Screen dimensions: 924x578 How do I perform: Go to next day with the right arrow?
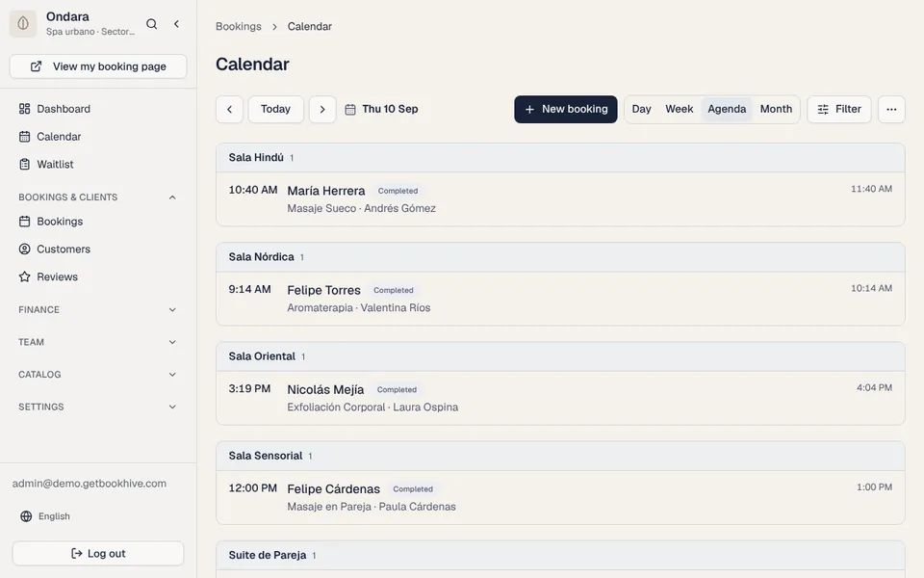tap(322, 109)
